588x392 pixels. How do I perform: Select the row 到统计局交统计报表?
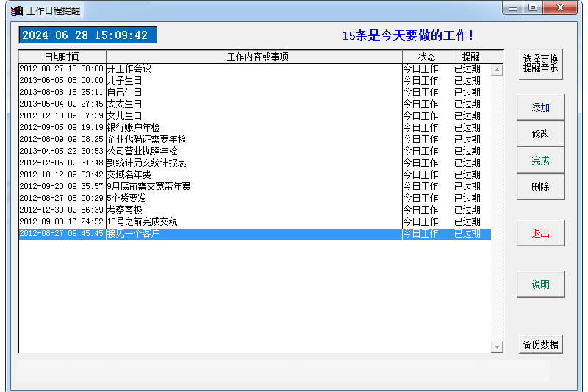pyautogui.click(x=254, y=163)
